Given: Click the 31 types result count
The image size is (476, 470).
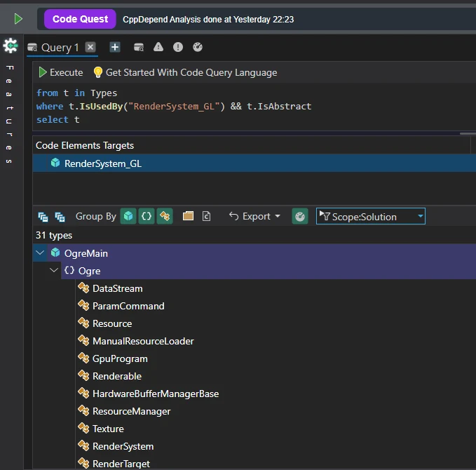Looking at the screenshot, I should [54, 235].
